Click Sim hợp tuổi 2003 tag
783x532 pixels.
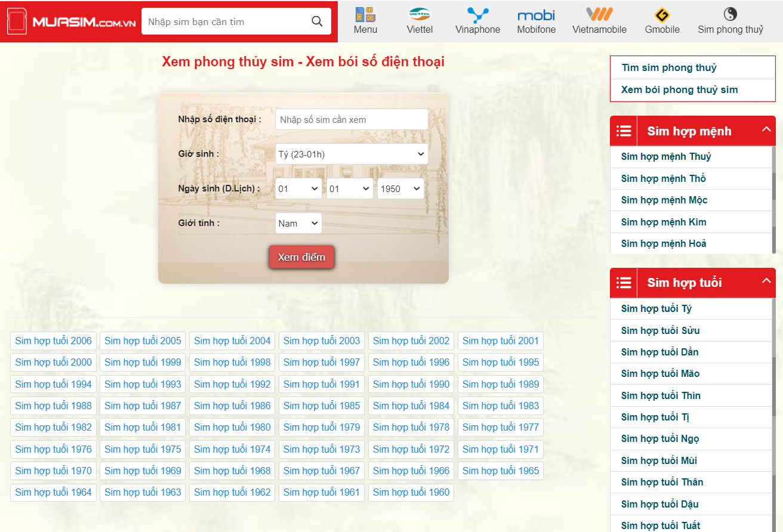[322, 341]
